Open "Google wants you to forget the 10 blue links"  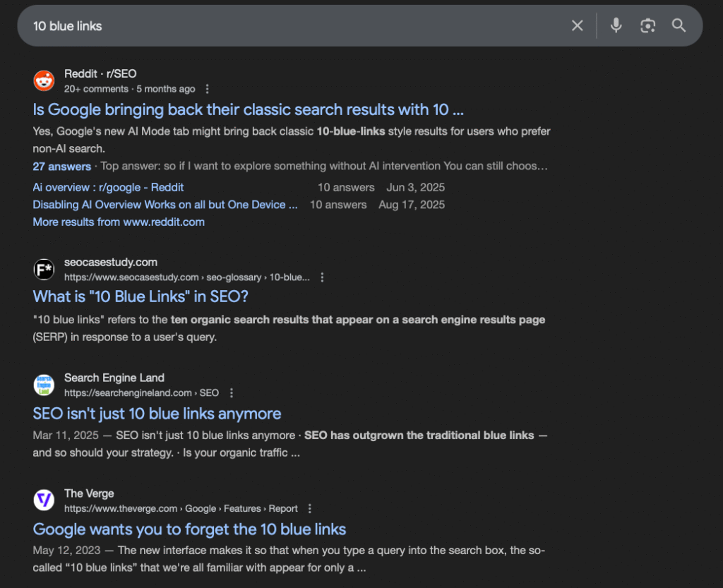click(x=189, y=529)
